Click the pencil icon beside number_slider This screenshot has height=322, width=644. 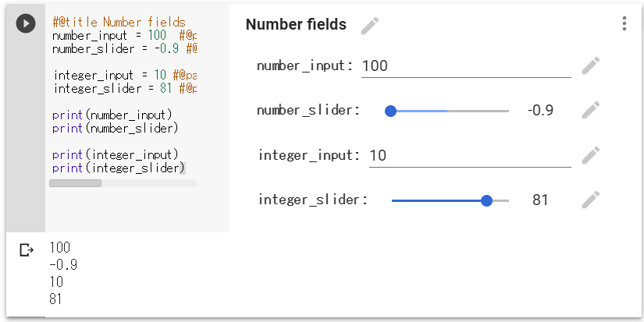pos(591,111)
